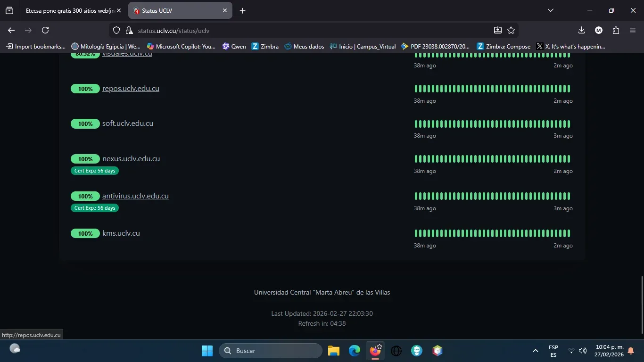Open the Firefox application menu

633,30
